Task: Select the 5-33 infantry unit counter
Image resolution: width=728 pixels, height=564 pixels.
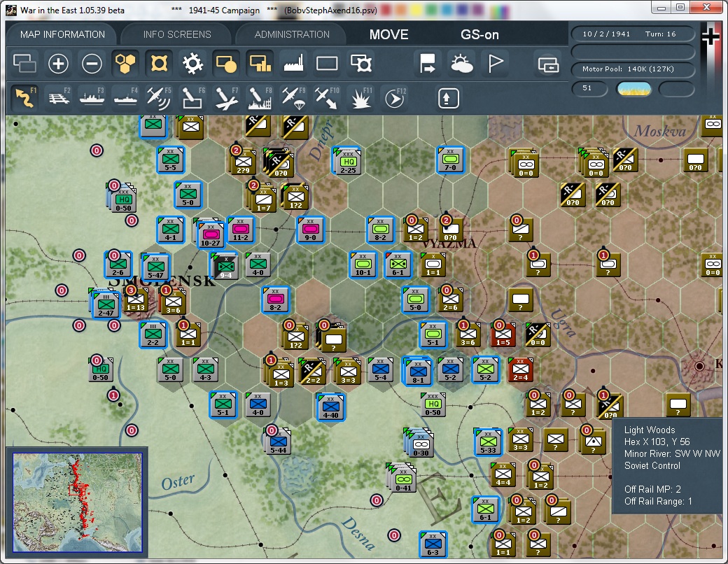Action: (x=487, y=442)
